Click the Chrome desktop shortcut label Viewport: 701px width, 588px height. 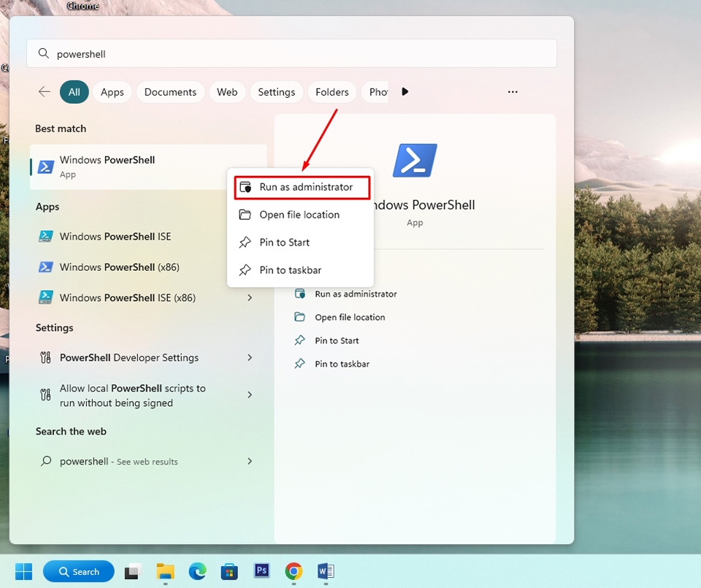tap(83, 6)
